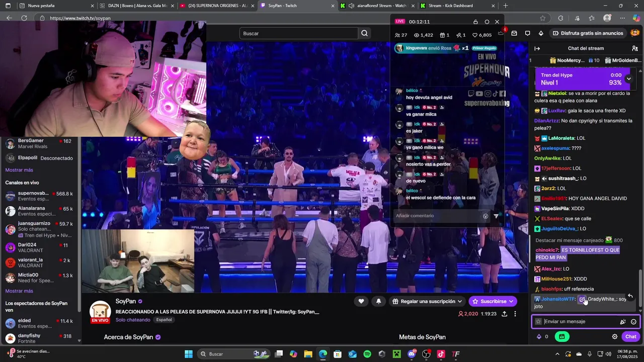Viewport: 644px width, 362px height.
Task: Click the Prime crown loot icon
Action: click(501, 33)
